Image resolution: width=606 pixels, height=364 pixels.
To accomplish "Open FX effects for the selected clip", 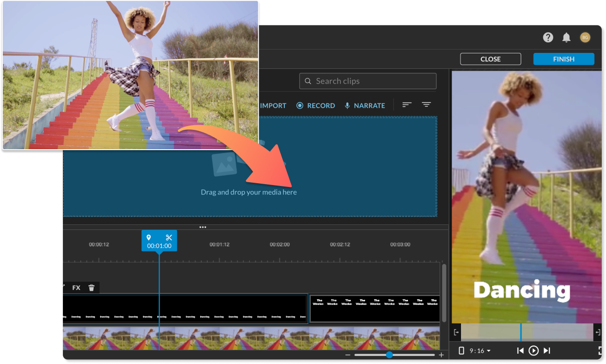I will (76, 288).
